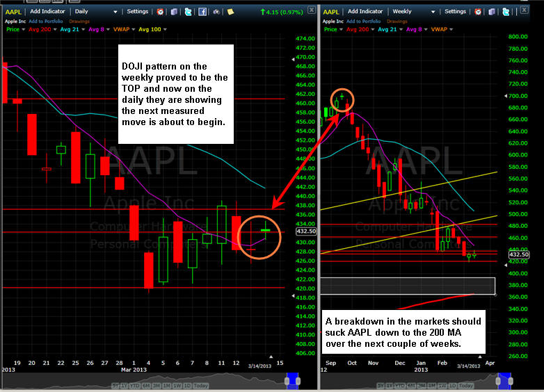Open Drawings link in Daily chart

pos(79,21)
